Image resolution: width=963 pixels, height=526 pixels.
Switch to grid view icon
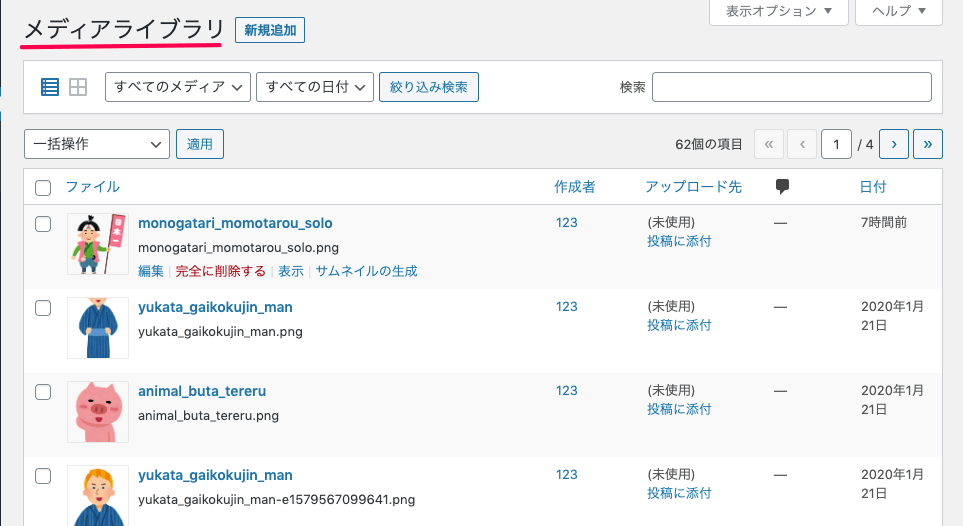click(x=78, y=87)
